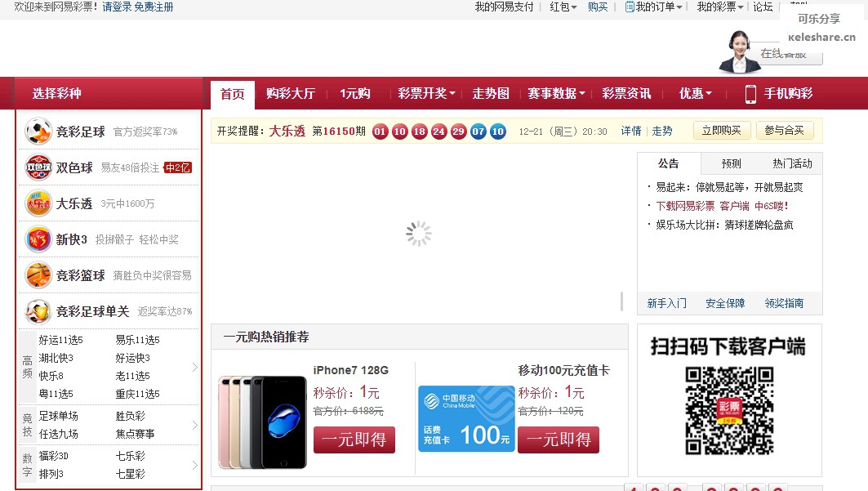Click the 免费注册 link

(154, 7)
